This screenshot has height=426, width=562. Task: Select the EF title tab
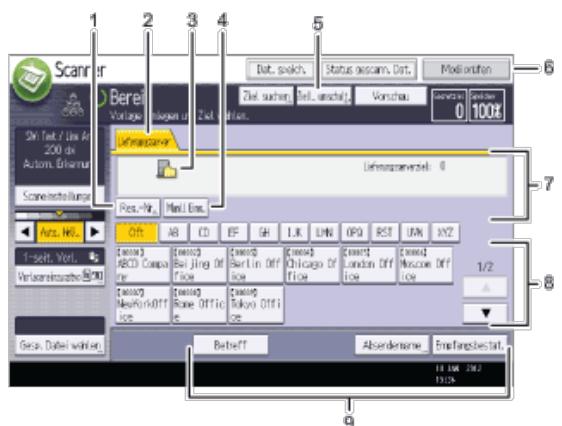(234, 232)
